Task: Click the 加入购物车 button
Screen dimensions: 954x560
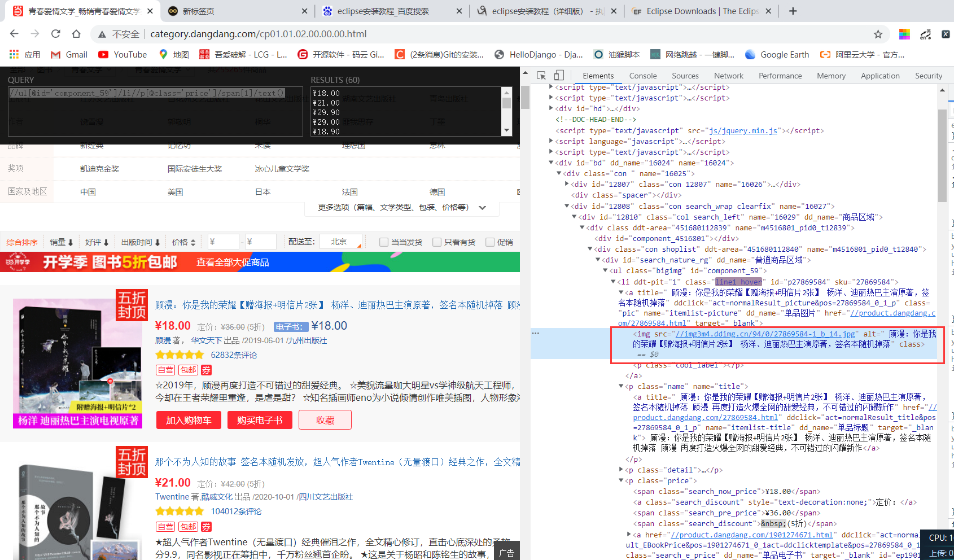Action: [189, 420]
